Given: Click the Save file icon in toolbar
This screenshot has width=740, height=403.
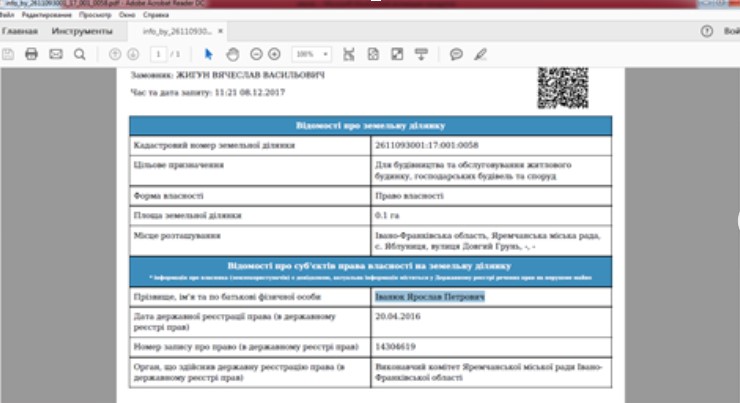Looking at the screenshot, I should (x=8, y=53).
